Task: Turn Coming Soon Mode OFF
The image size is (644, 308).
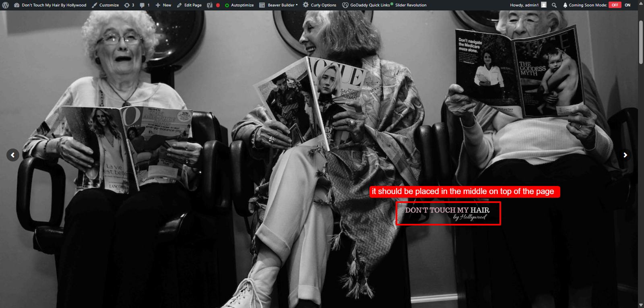Action: pos(615,5)
